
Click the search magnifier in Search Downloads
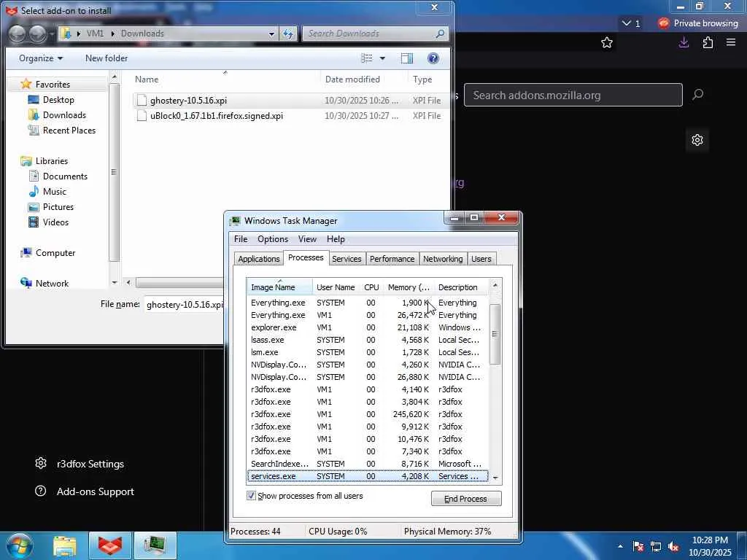(440, 34)
